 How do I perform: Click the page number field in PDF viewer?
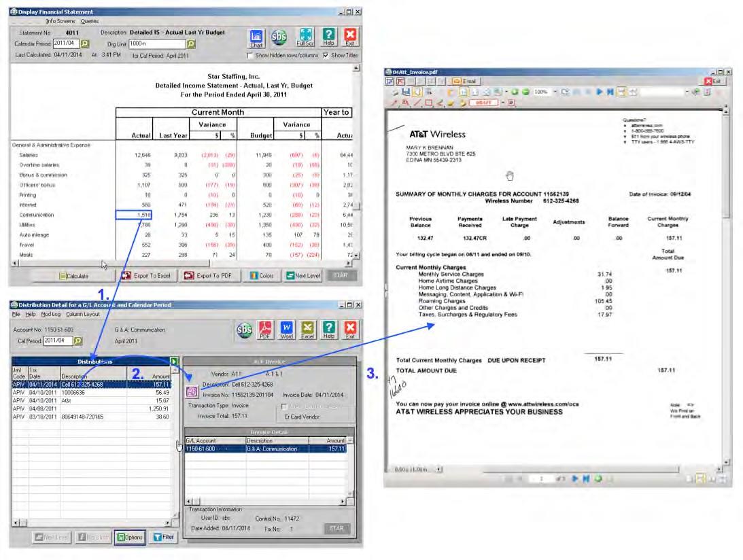[x=541, y=479]
